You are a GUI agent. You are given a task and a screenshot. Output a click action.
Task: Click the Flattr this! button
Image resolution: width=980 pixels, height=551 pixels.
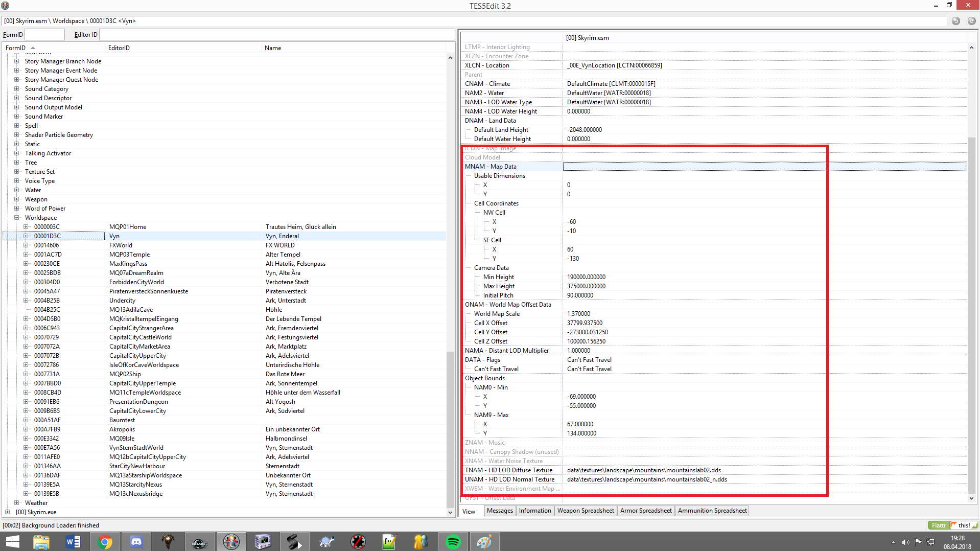point(952,525)
